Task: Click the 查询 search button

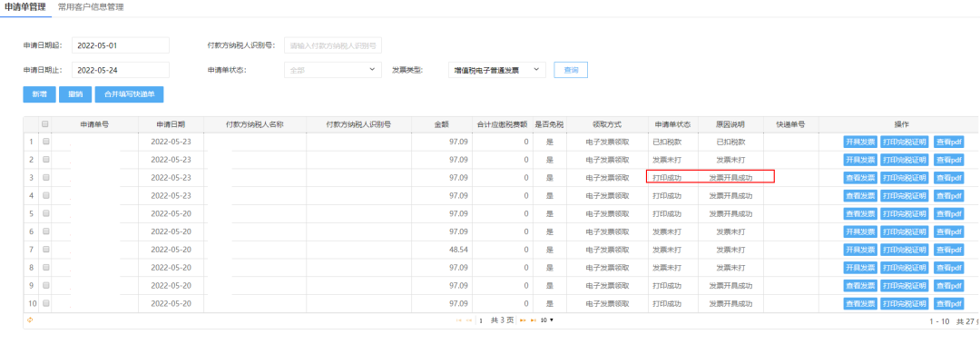Action: click(x=571, y=70)
